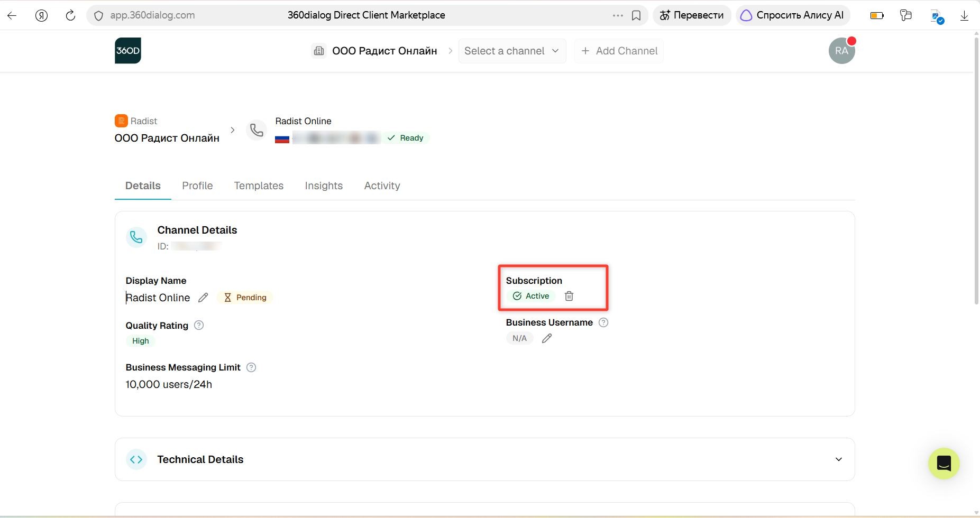
Task: Switch to the Details tab
Action: (143, 186)
